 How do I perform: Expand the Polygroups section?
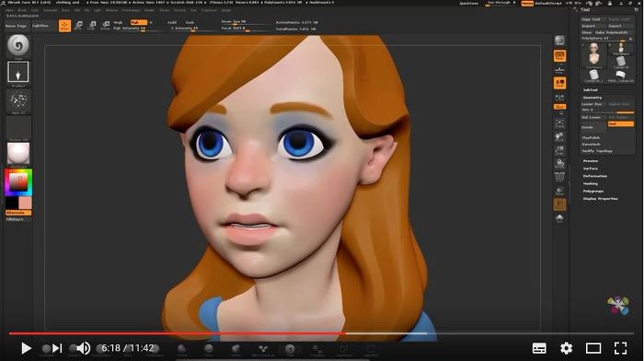tap(593, 192)
